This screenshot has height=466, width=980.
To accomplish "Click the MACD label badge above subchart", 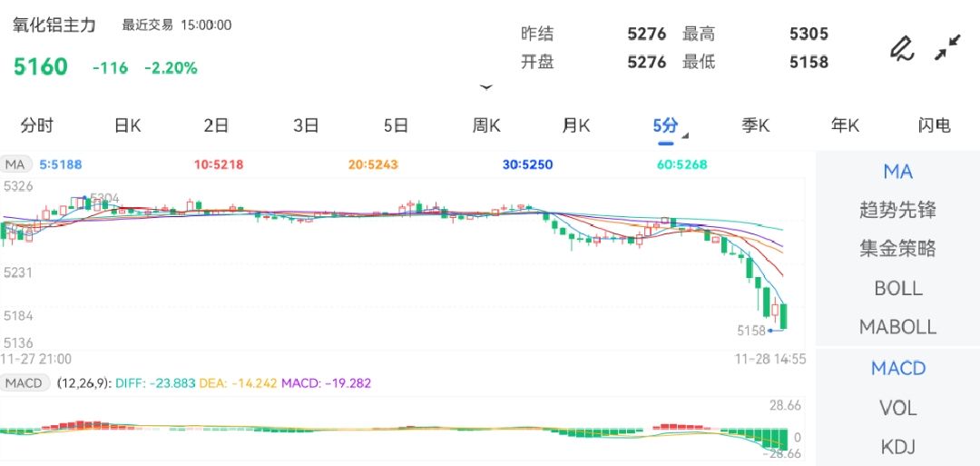I will [x=25, y=382].
